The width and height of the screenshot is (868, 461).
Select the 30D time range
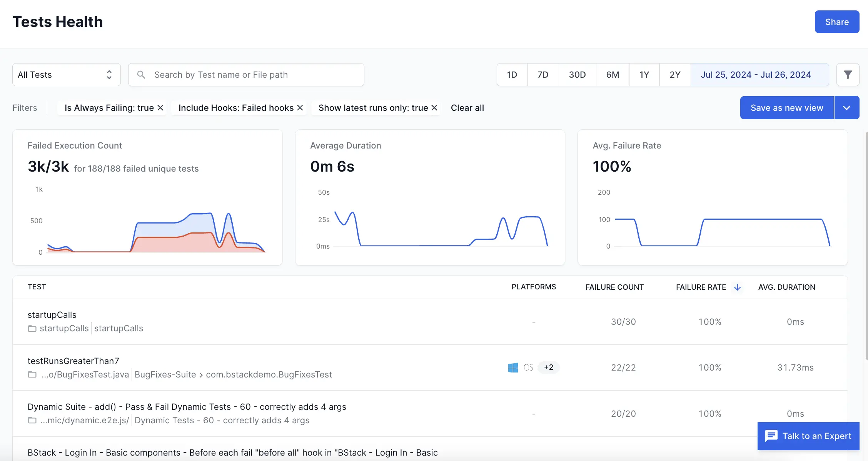tap(577, 75)
